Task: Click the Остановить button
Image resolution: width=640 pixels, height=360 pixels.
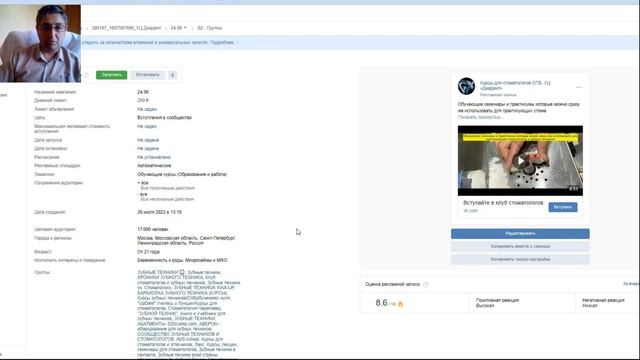Action: 147,75
